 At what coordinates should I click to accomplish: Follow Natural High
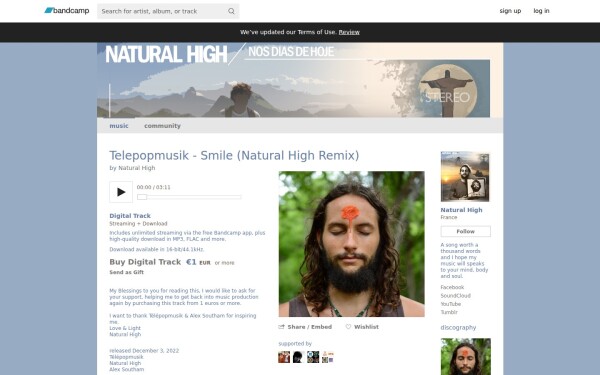(x=465, y=231)
